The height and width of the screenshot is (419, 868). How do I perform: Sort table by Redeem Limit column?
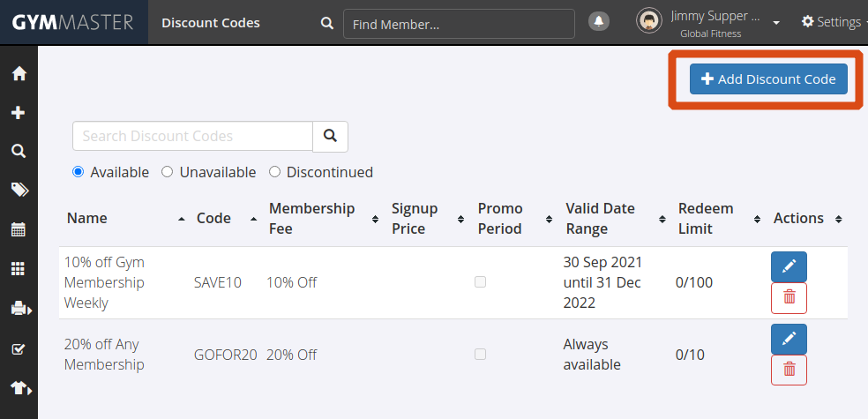(x=705, y=218)
